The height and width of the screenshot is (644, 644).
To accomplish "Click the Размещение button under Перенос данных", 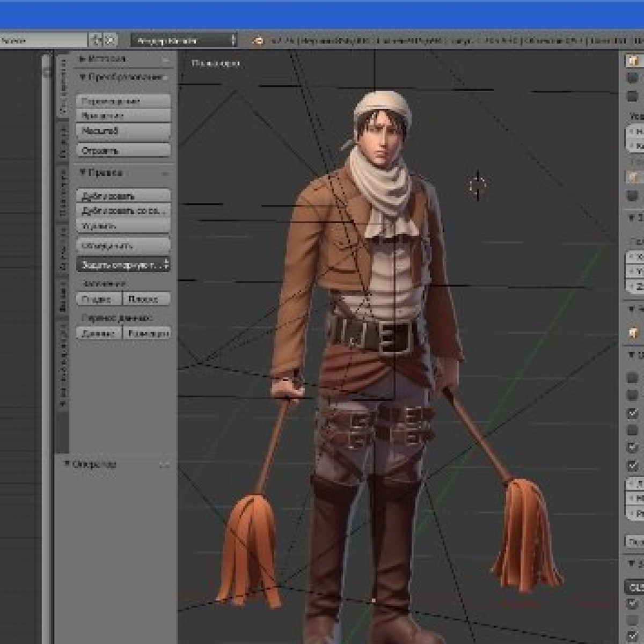I will pos(147,333).
